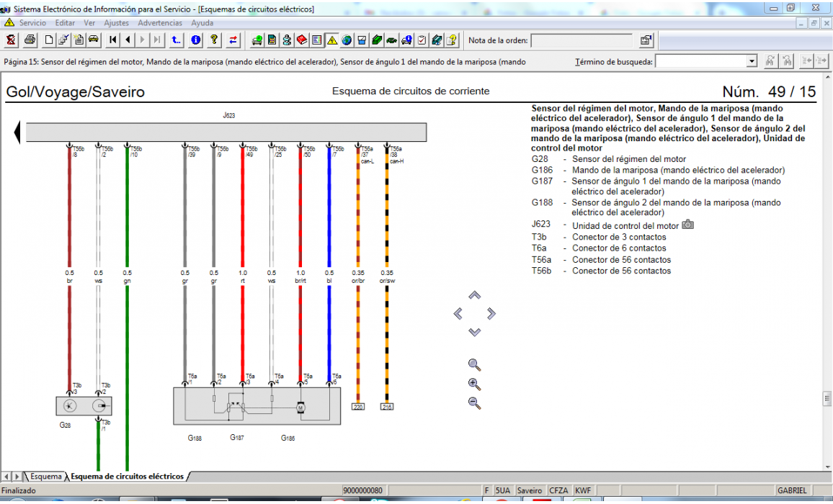This screenshot has width=833, height=504.
Task: Go to the first page
Action: [x=113, y=40]
